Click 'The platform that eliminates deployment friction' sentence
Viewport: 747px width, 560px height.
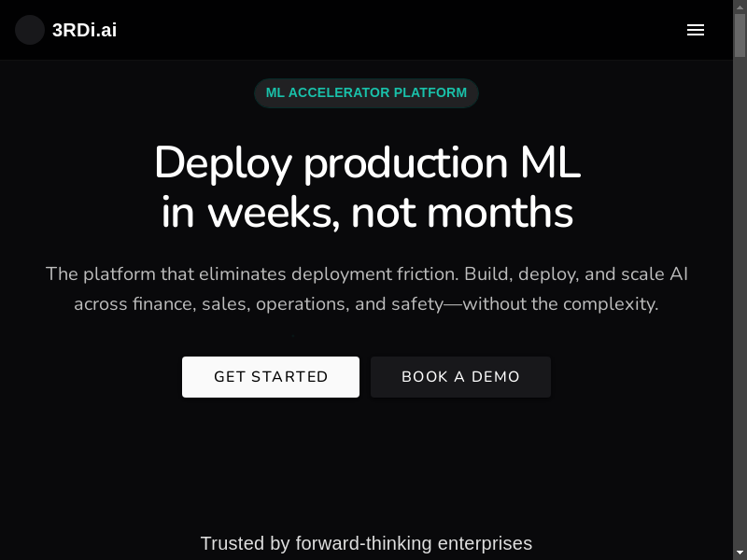252,274
